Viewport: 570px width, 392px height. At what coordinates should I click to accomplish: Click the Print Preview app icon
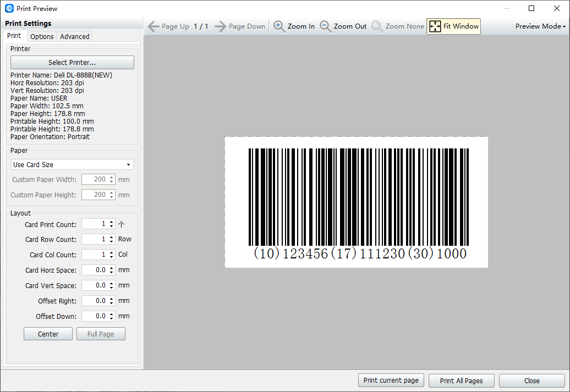9,8
